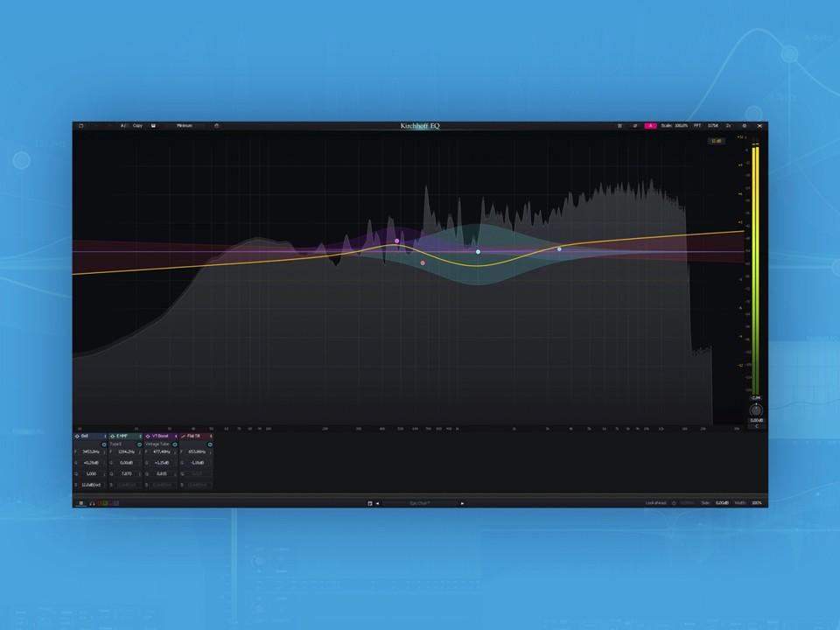Image resolution: width=840 pixels, height=630 pixels.
Task: Click the Flat Tilt gain field -1.18dB
Action: [x=197, y=463]
